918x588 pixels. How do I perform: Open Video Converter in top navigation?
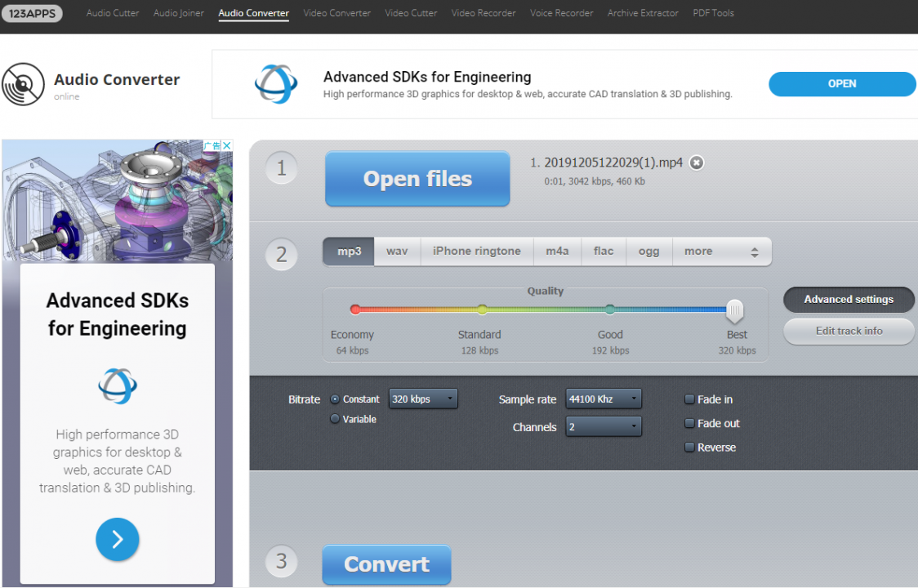[x=336, y=13]
